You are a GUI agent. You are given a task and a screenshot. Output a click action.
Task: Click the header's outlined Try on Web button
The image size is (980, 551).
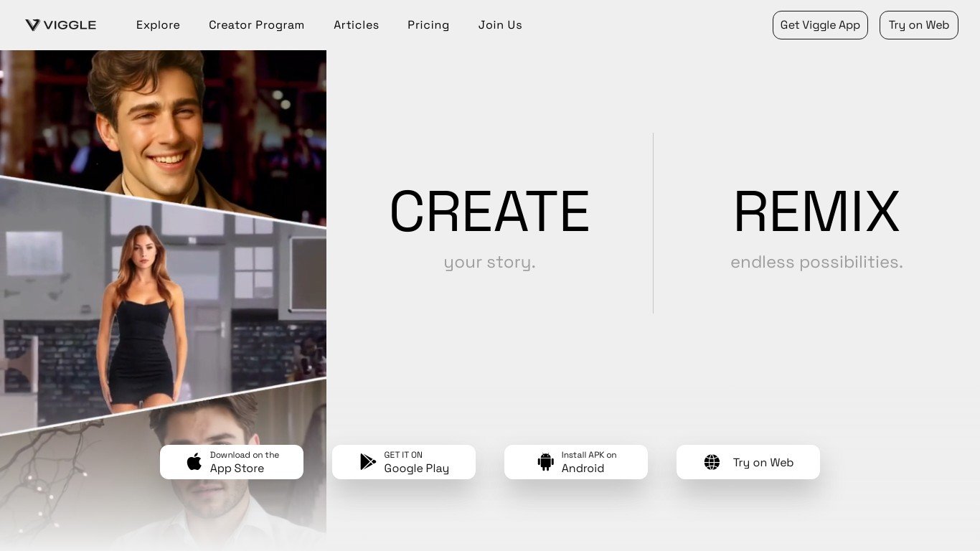tap(918, 25)
